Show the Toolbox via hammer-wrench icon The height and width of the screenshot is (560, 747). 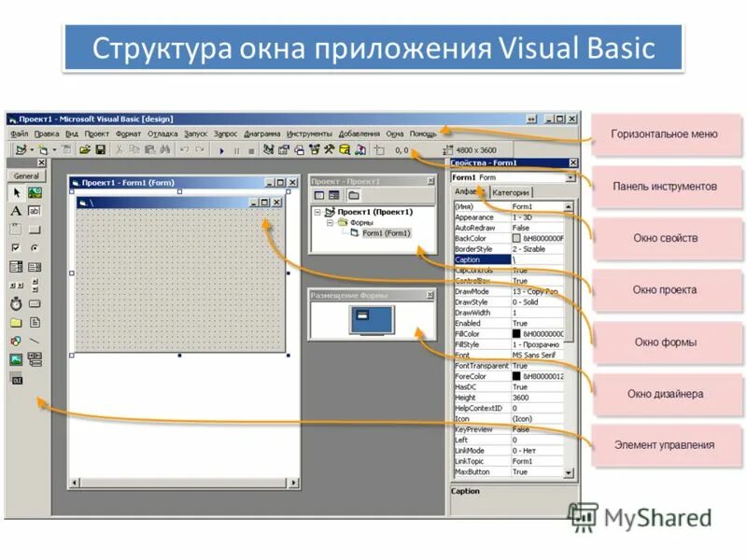pos(330,150)
